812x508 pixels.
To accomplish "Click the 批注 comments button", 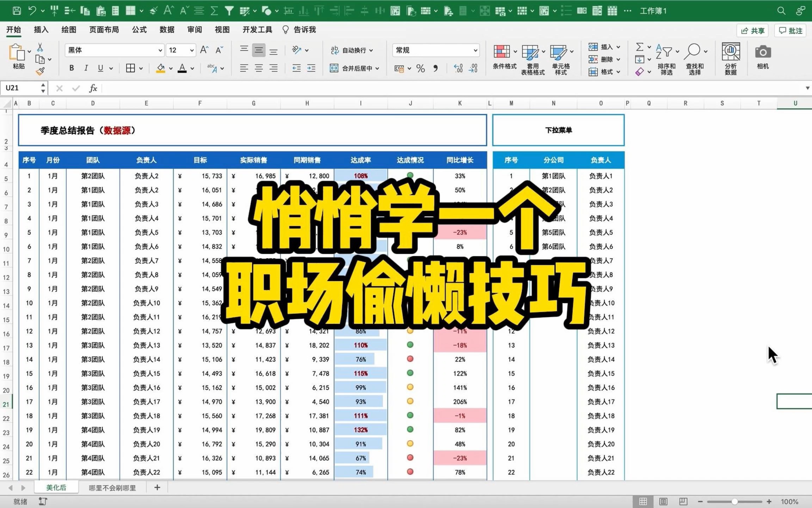I will tap(791, 31).
